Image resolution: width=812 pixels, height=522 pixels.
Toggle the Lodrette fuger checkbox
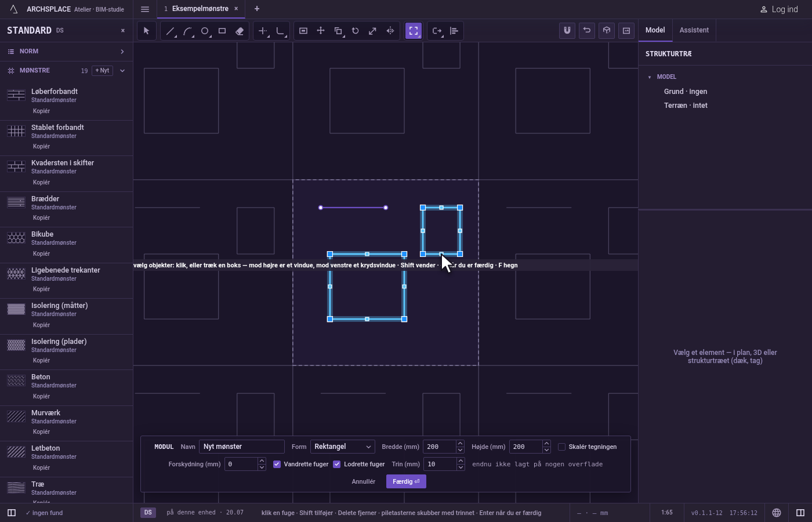click(336, 464)
